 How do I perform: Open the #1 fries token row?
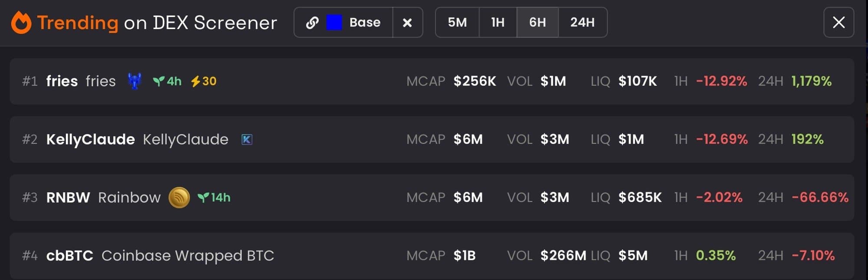click(x=304, y=81)
